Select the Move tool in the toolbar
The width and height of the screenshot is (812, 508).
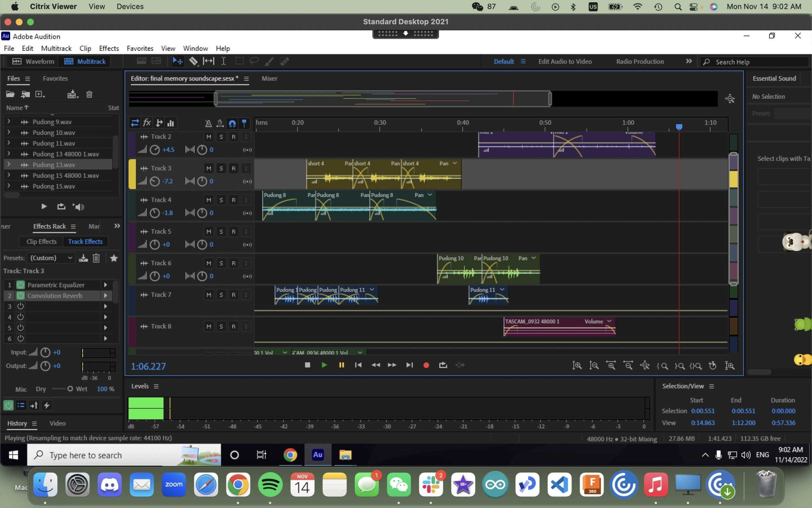click(178, 61)
